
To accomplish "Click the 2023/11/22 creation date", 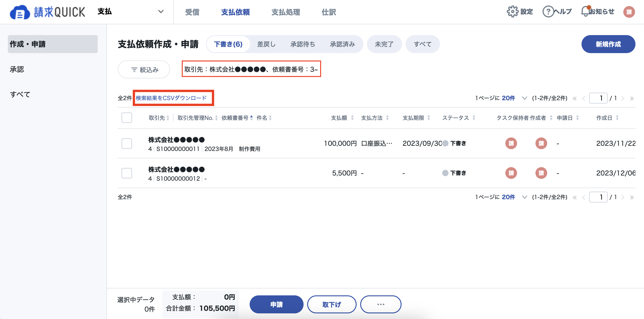I will (616, 143).
